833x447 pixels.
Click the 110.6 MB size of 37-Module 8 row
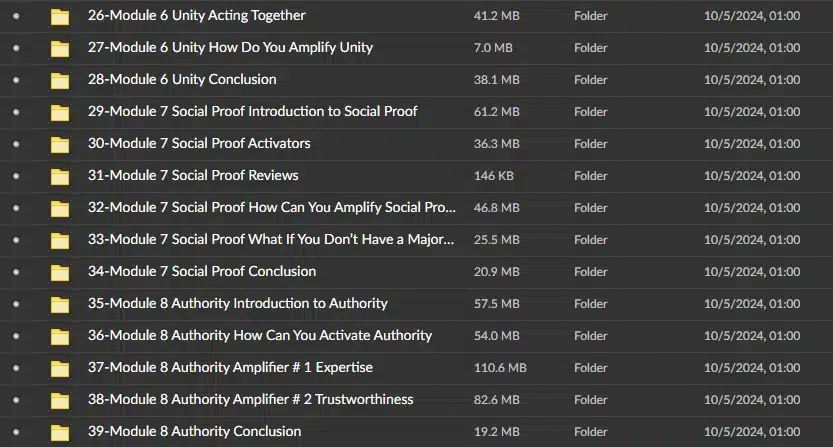[500, 368]
